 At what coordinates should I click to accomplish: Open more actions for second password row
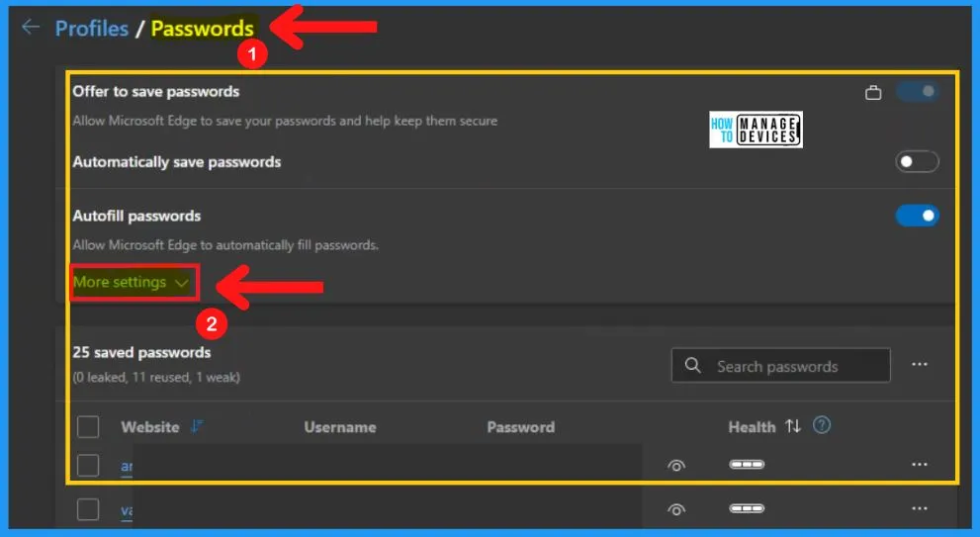pyautogui.click(x=920, y=508)
